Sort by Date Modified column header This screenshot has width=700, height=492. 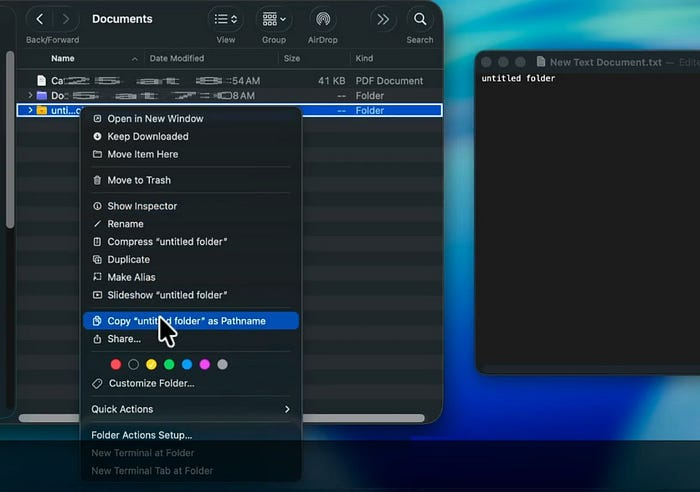[177, 58]
